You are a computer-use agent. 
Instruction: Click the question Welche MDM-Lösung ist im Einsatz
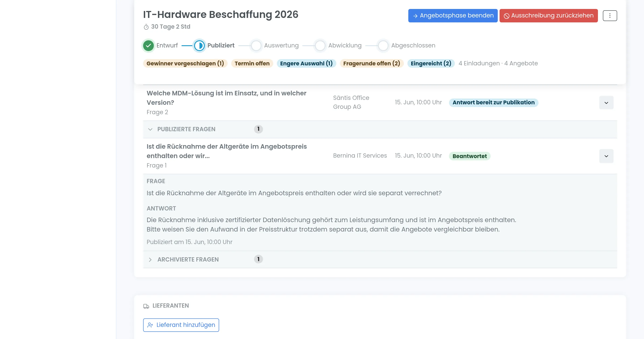click(x=226, y=98)
